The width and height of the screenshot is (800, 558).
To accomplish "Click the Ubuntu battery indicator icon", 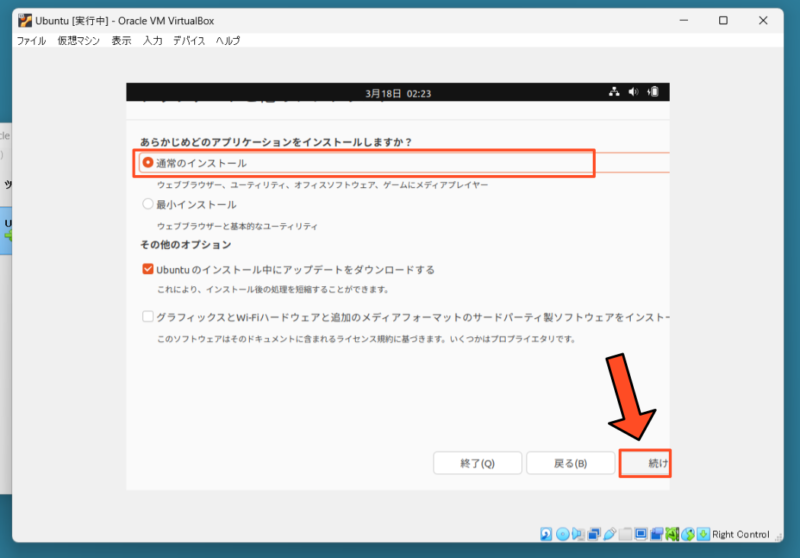I will click(653, 92).
